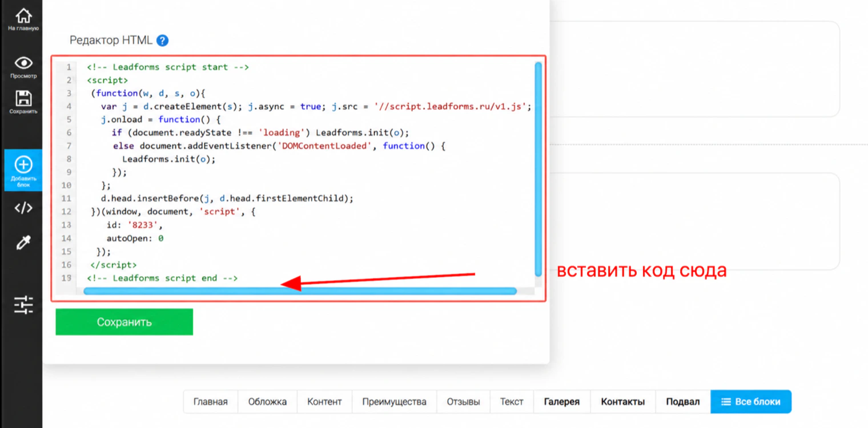Click the line with '//script.leadforms.ru/v1.js'

click(316, 106)
